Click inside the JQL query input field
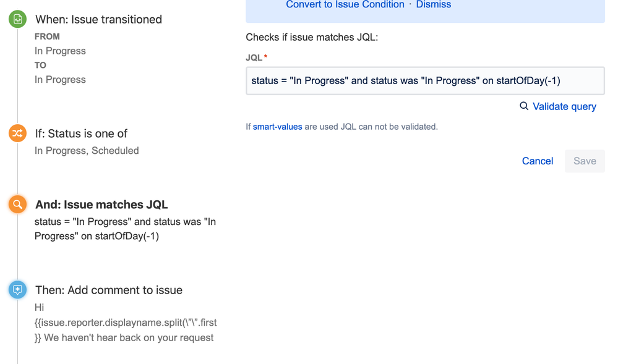The image size is (618, 364). coord(424,80)
